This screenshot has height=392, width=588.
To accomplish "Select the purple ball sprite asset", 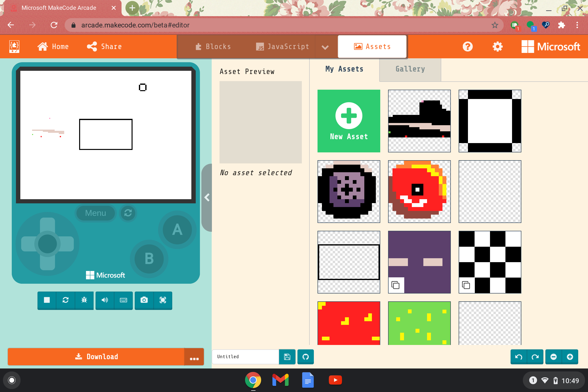I will tap(349, 192).
